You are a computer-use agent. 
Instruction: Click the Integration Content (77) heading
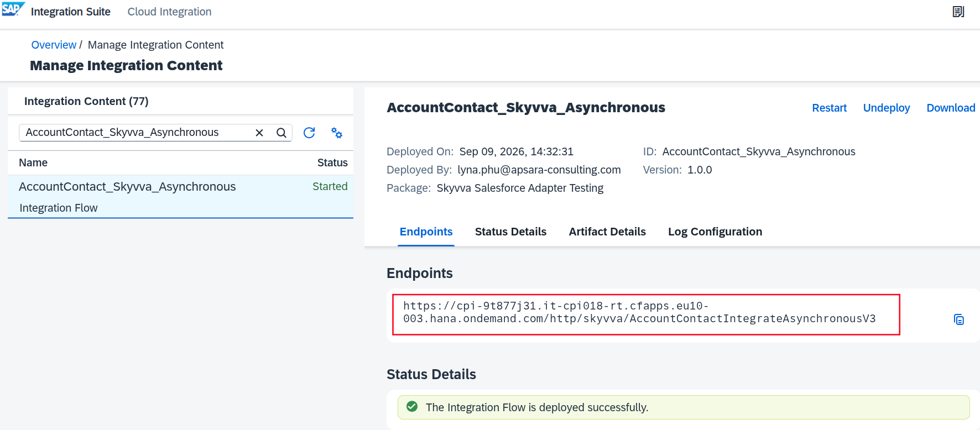pyautogui.click(x=86, y=101)
